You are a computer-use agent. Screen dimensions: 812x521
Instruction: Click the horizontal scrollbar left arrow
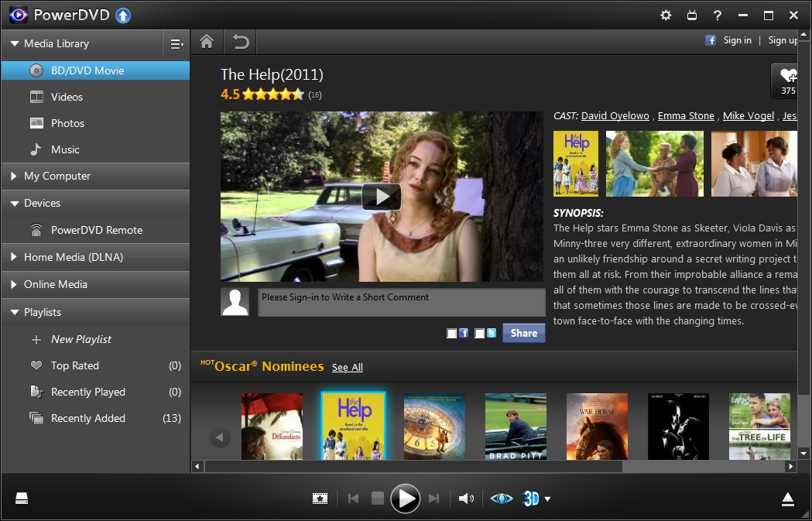coord(197,467)
